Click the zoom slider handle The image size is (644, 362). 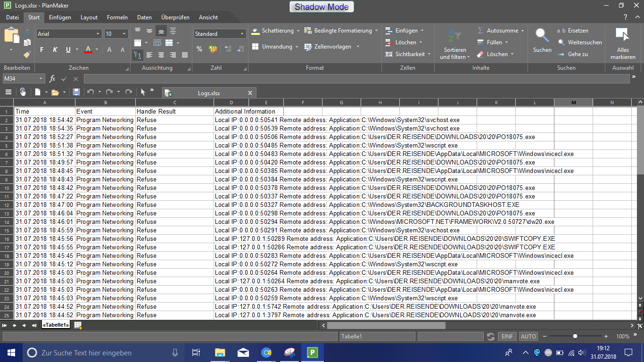(x=575, y=337)
